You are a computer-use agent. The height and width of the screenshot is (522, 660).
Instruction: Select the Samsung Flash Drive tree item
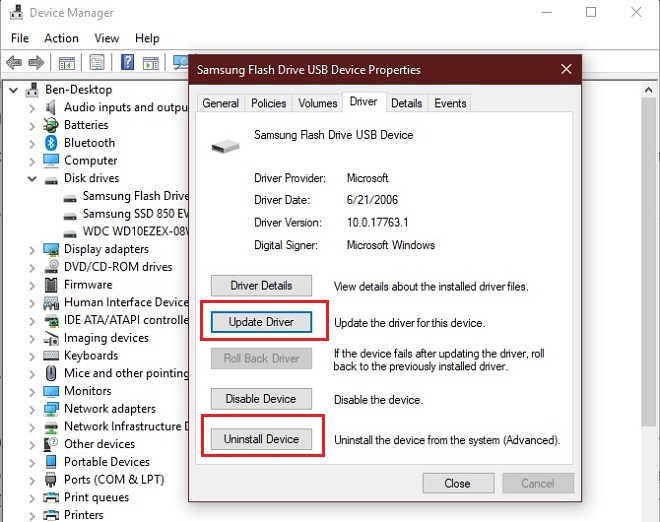point(125,196)
